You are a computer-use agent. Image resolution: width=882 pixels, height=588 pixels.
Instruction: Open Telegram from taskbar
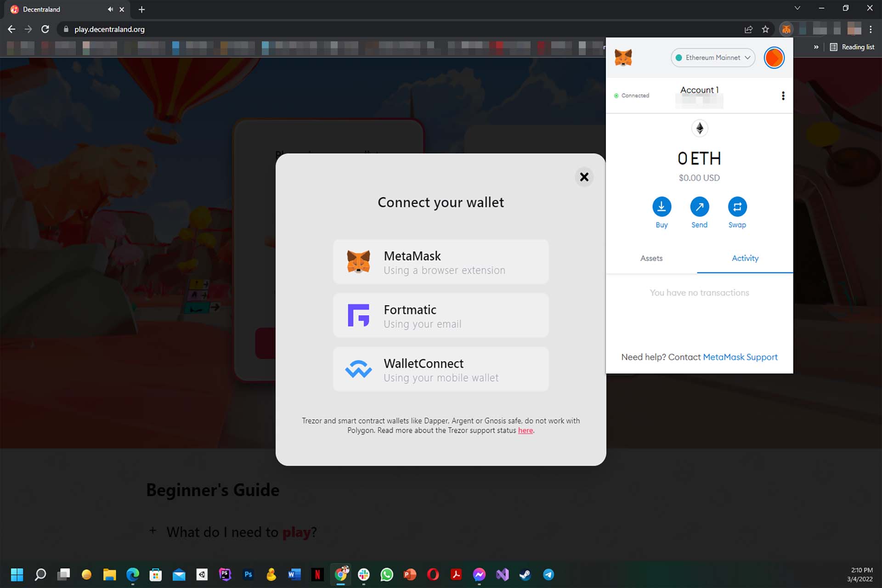[548, 575]
